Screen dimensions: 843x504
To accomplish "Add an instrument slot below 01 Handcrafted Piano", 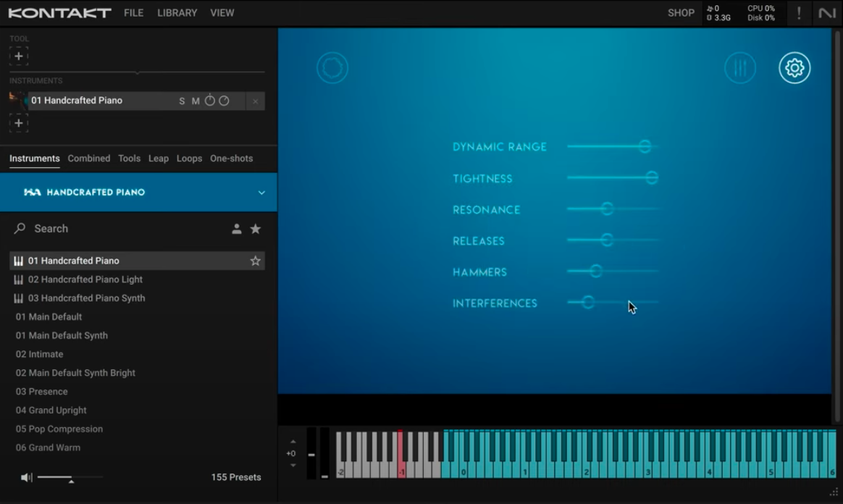I will [18, 123].
